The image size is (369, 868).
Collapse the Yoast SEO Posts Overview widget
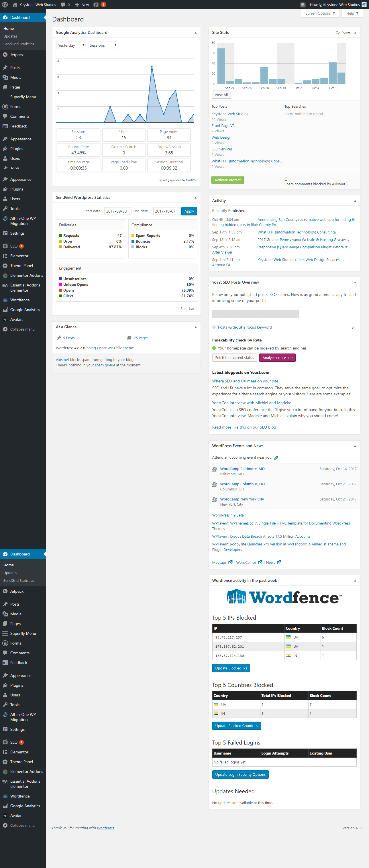point(355,282)
